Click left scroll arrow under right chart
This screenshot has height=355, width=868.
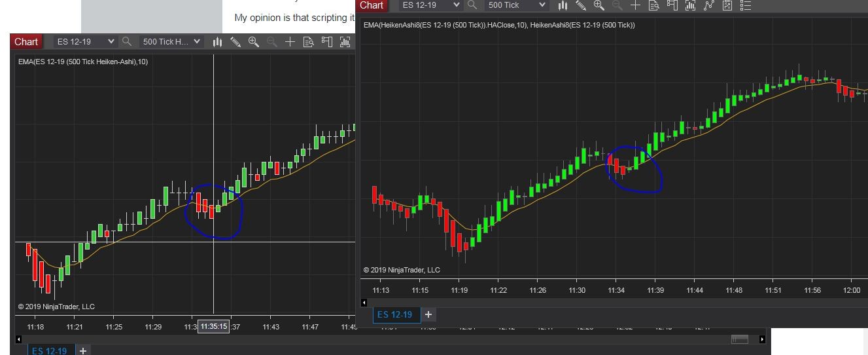coord(364,303)
